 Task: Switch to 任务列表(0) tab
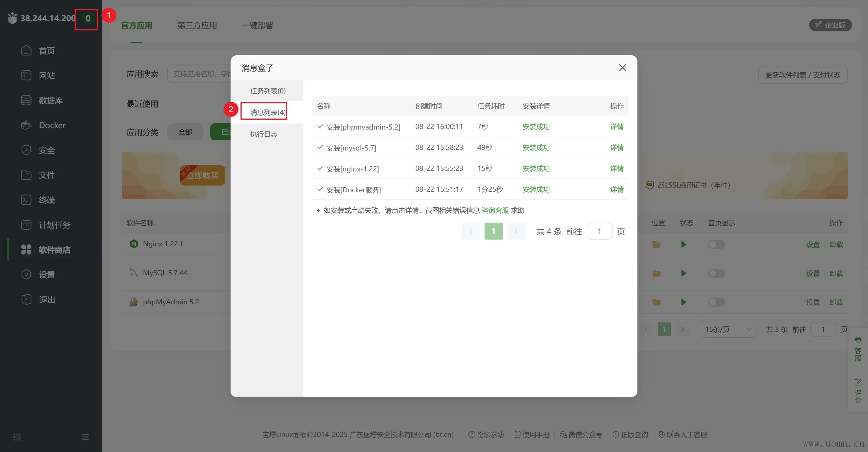(x=268, y=91)
